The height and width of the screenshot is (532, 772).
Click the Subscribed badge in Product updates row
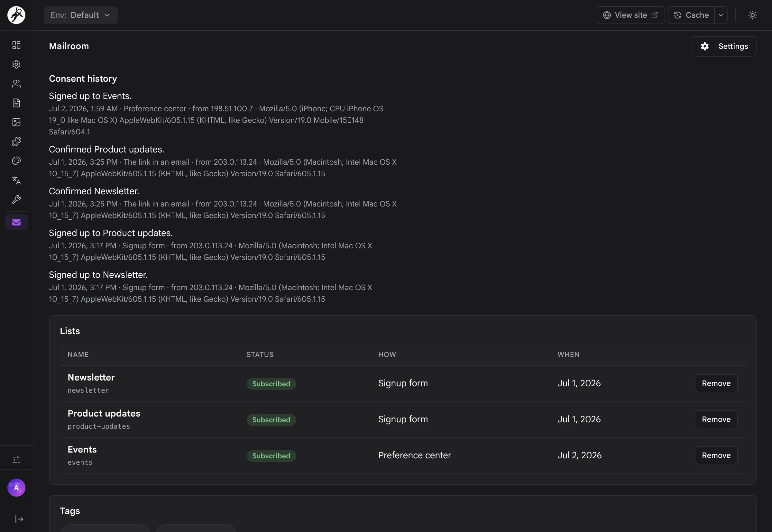[271, 420]
